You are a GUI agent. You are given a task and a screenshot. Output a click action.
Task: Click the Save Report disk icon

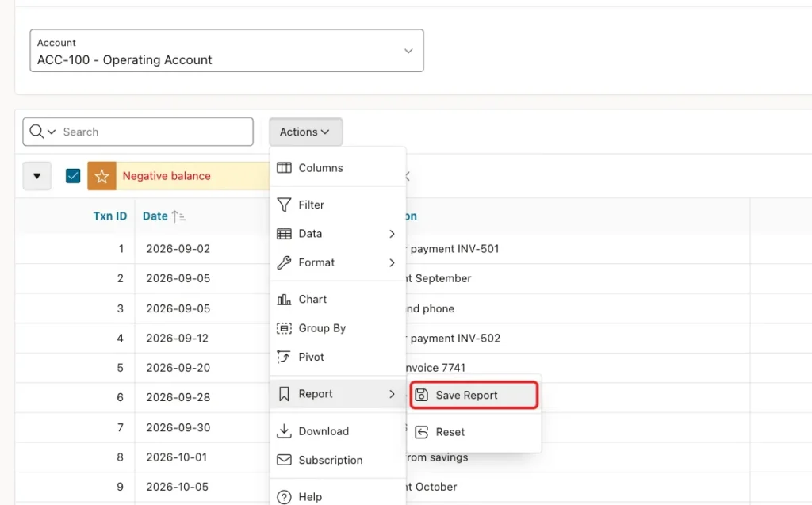422,395
